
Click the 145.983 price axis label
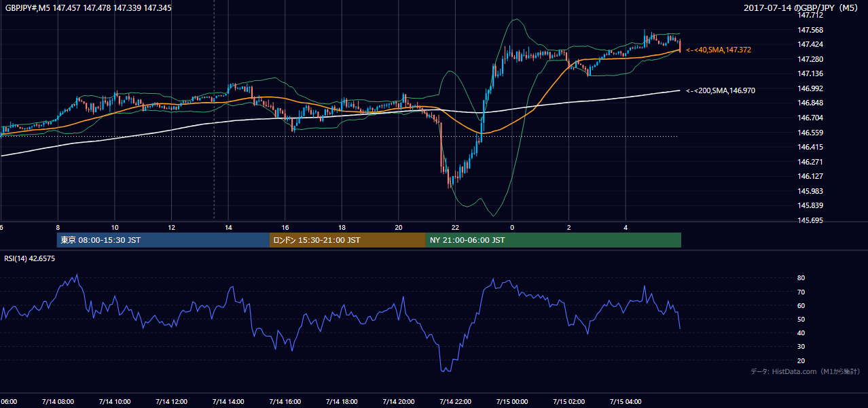[x=810, y=191]
